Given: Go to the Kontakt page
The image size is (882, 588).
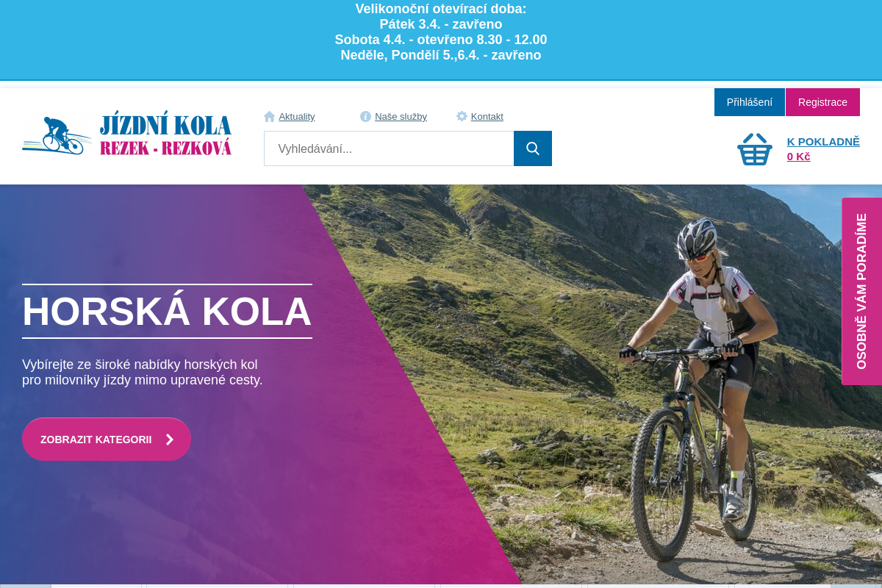Looking at the screenshot, I should coord(487,116).
